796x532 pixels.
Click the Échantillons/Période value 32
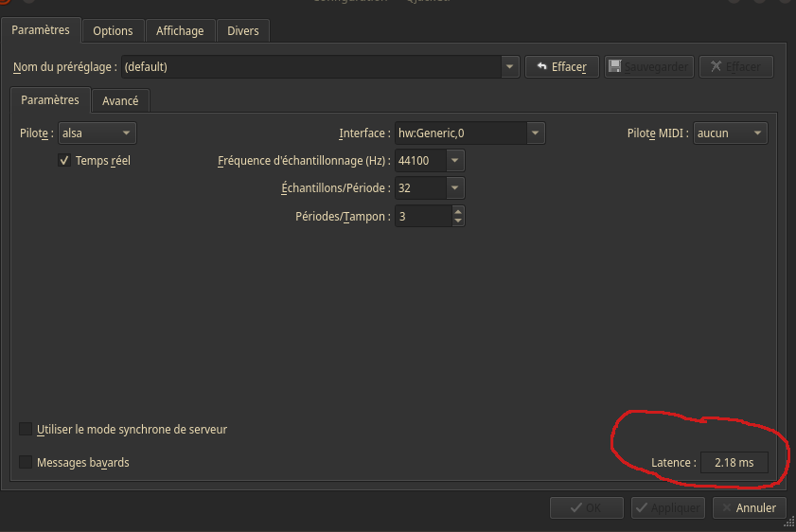pyautogui.click(x=420, y=187)
